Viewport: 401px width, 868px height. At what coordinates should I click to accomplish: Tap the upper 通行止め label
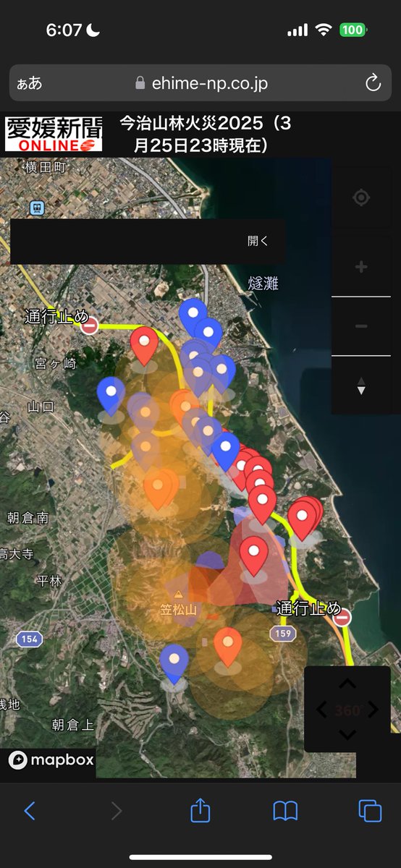(56, 316)
